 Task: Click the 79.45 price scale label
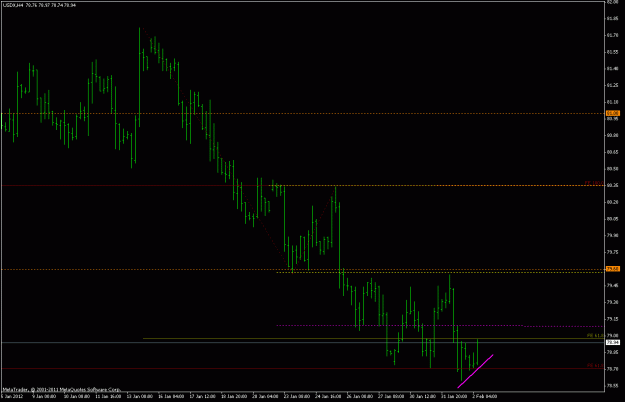pyautogui.click(x=613, y=285)
